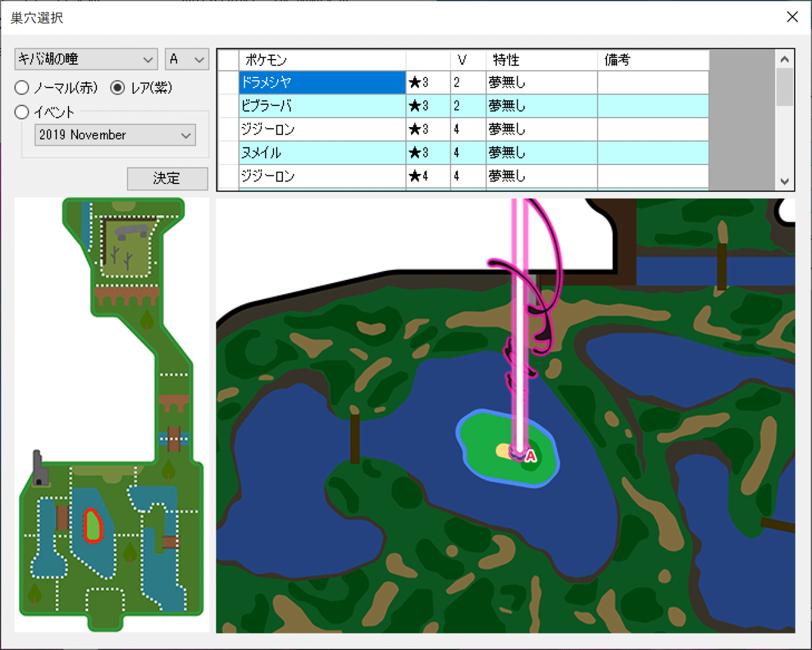Viewport: 812px width, 650px height.
Task: Click the 特性 column header
Action: coord(542,60)
